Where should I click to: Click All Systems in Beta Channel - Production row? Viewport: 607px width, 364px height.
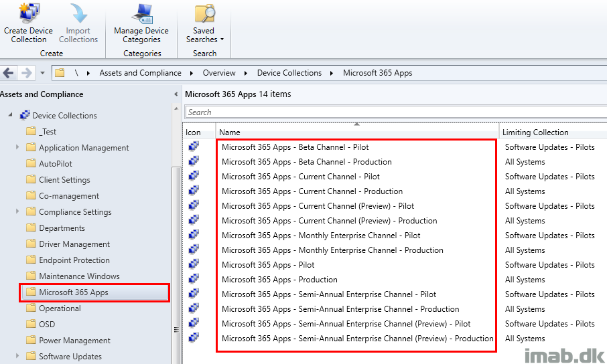click(525, 162)
